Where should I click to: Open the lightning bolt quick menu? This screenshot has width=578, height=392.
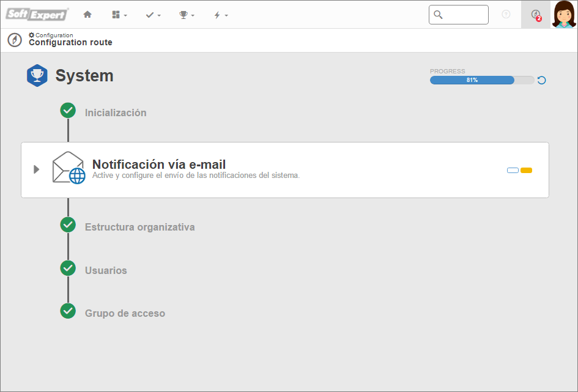221,15
